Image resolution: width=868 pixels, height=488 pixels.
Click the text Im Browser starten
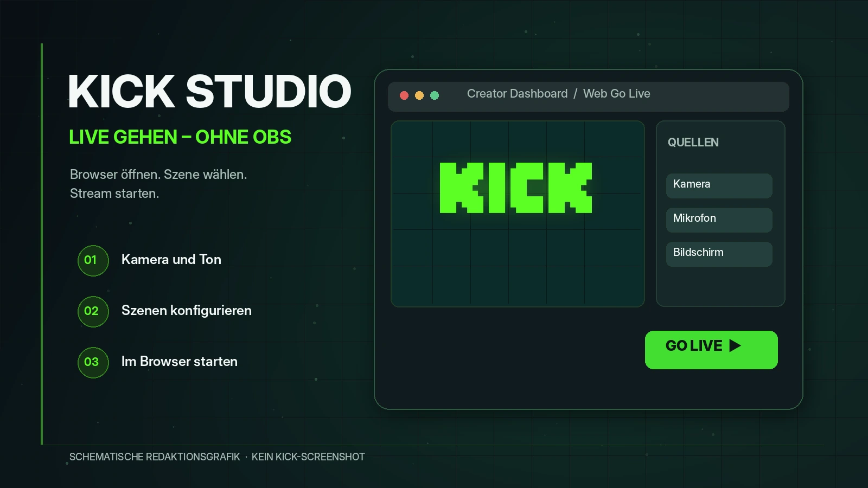coord(180,362)
